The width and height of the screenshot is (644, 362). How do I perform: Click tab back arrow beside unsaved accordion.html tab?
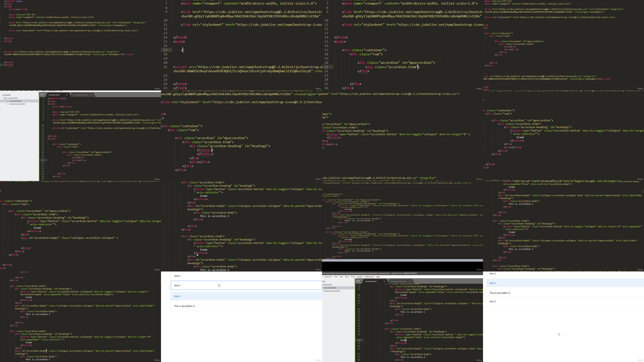[41, 95]
